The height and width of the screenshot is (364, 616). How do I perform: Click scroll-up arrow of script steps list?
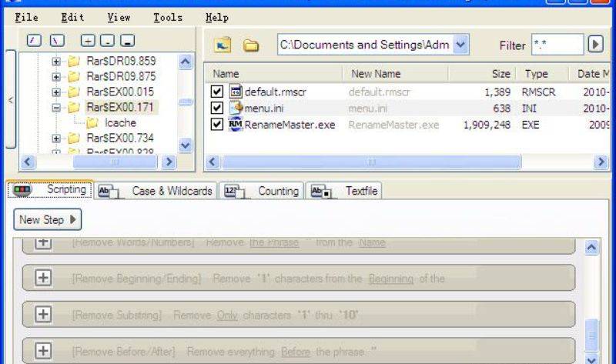click(x=591, y=247)
